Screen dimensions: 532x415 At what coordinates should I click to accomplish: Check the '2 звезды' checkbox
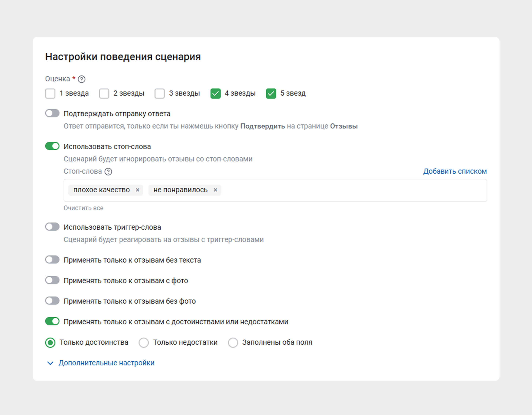[x=104, y=93]
